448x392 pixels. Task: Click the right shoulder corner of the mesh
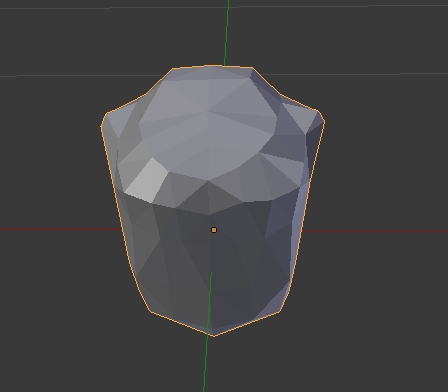(320, 116)
